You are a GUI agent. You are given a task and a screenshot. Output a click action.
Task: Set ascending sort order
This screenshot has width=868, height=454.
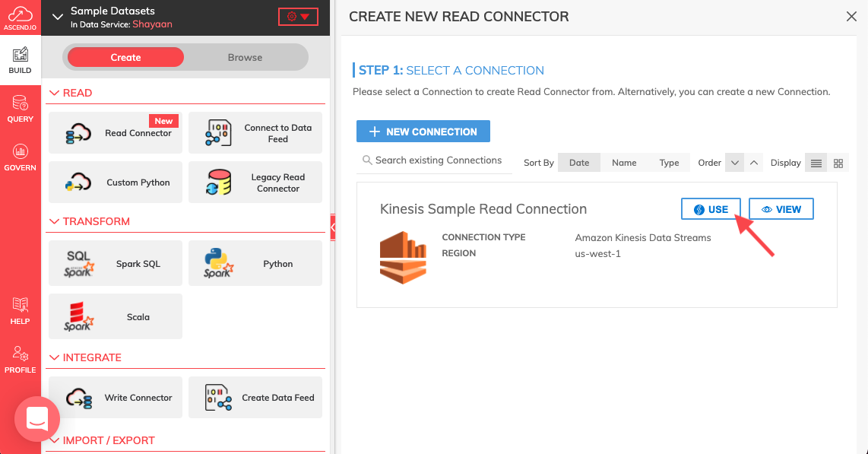tap(753, 163)
